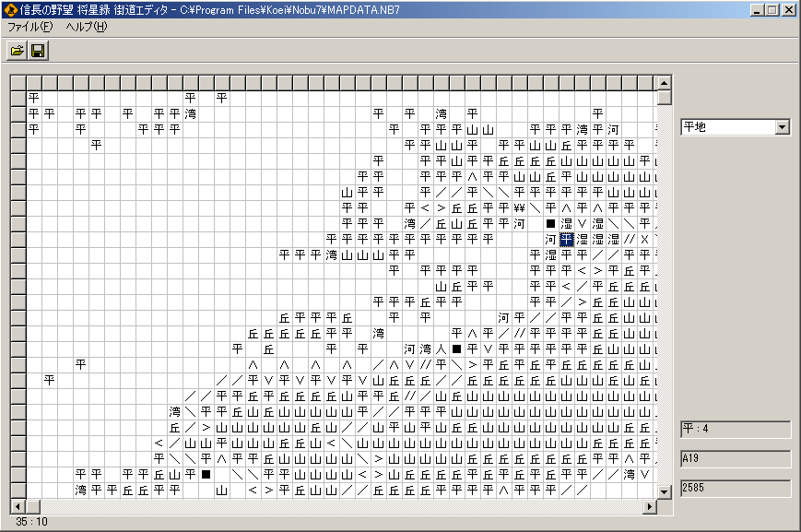Select the X map cell
The image size is (801, 532).
(644, 239)
